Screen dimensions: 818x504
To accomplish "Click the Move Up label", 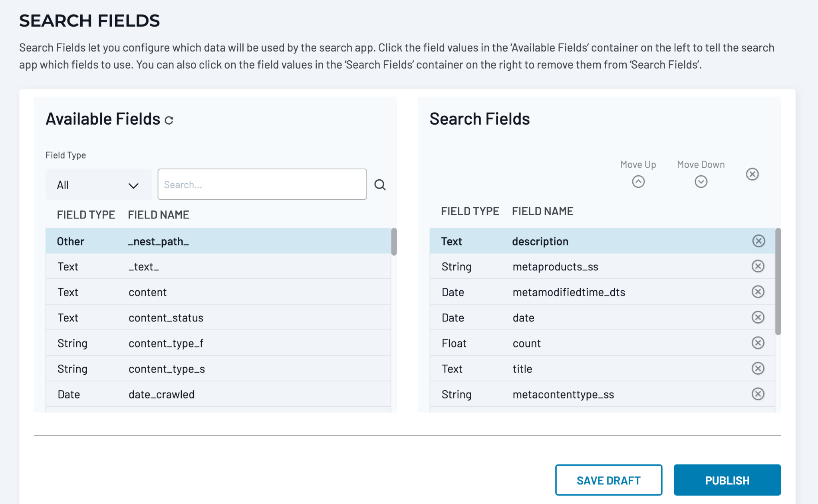I will click(638, 165).
